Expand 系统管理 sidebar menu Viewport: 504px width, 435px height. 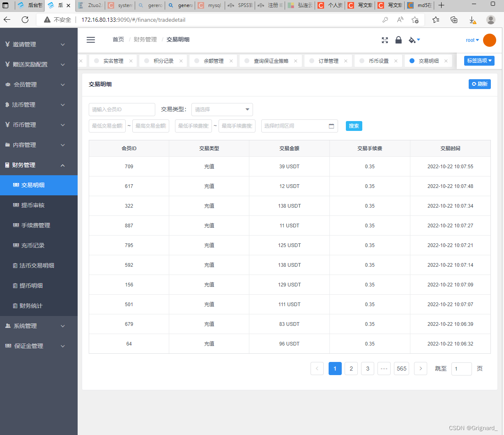point(39,326)
